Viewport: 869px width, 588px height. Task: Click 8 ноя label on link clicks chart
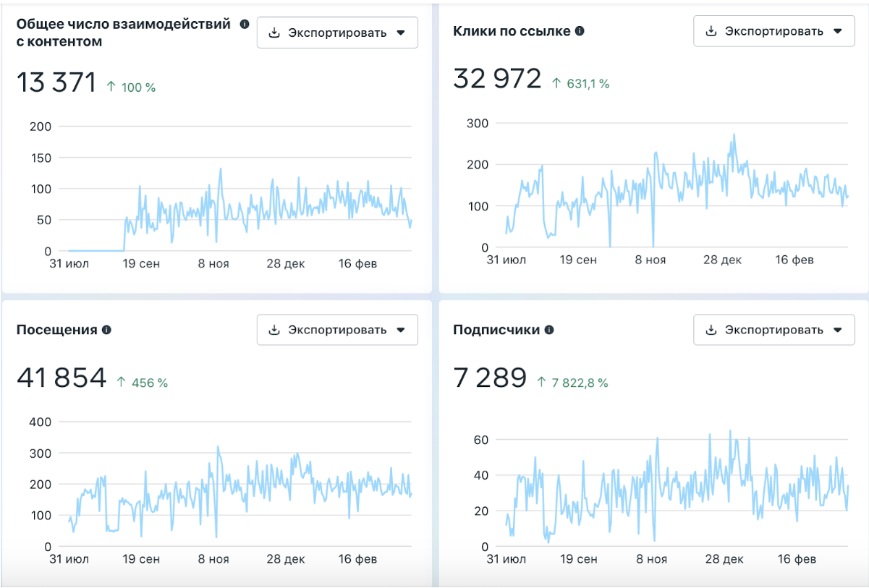click(650, 260)
